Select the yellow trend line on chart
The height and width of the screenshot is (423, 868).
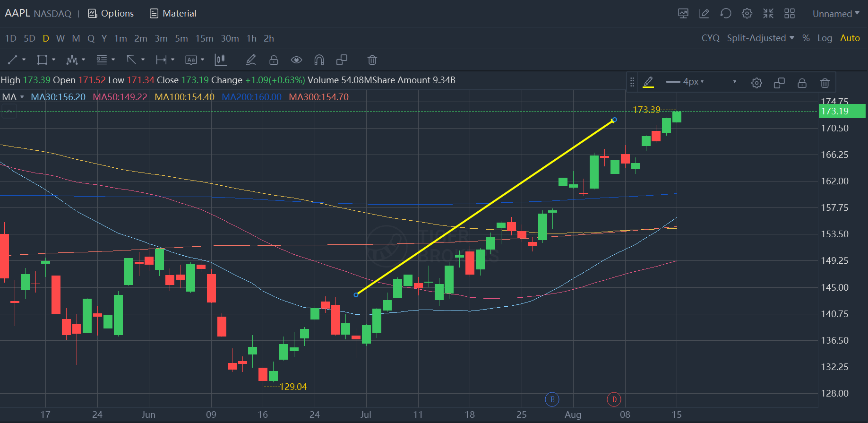coord(485,207)
